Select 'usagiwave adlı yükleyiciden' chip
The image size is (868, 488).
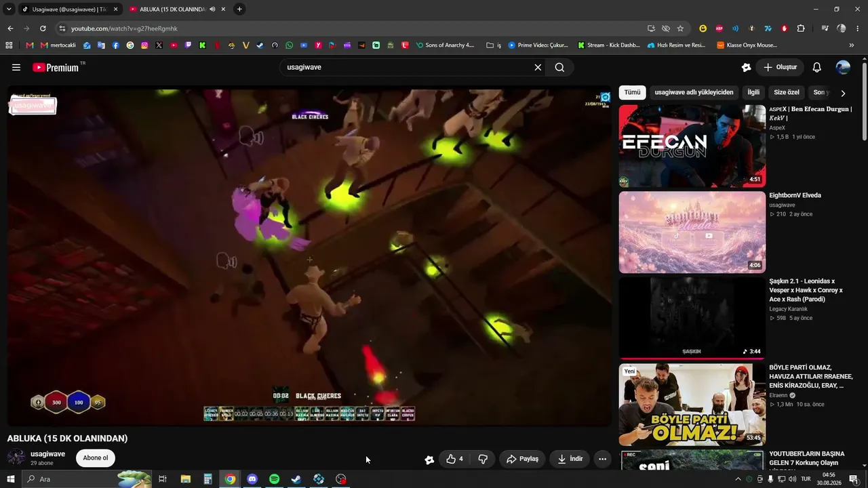[x=694, y=92]
